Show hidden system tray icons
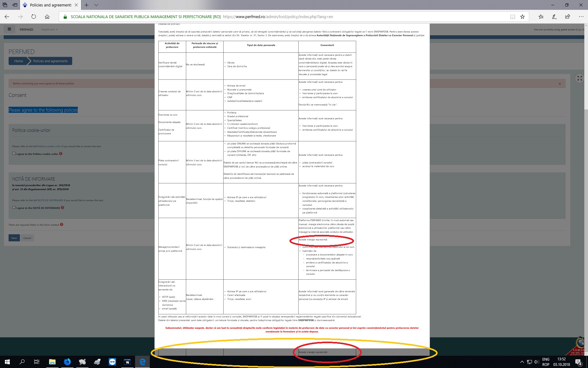 click(x=522, y=362)
